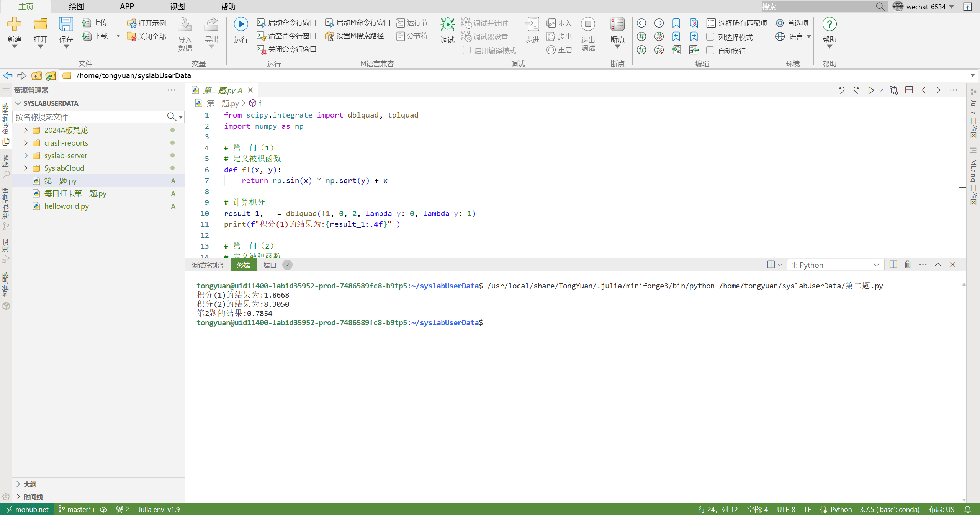The image size is (980, 515).
Task: Click the maximize panel chevron in terminal
Action: click(x=938, y=265)
